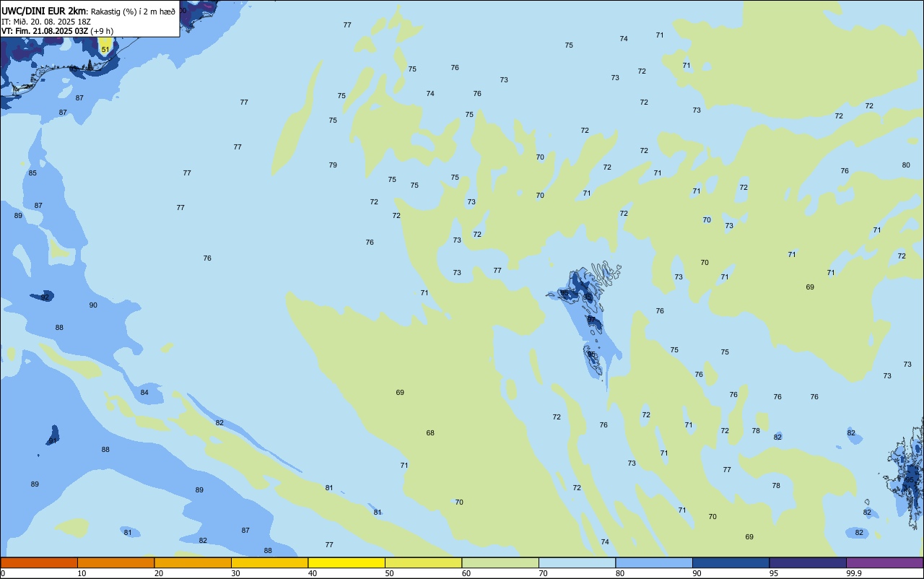Pick the purple legend segment above 99.9
This screenshot has height=579, width=924.
click(884, 562)
